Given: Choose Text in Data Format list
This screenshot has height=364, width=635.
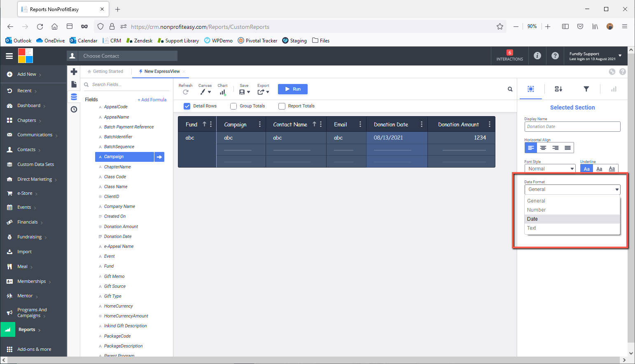Looking at the screenshot, I should pyautogui.click(x=572, y=228).
